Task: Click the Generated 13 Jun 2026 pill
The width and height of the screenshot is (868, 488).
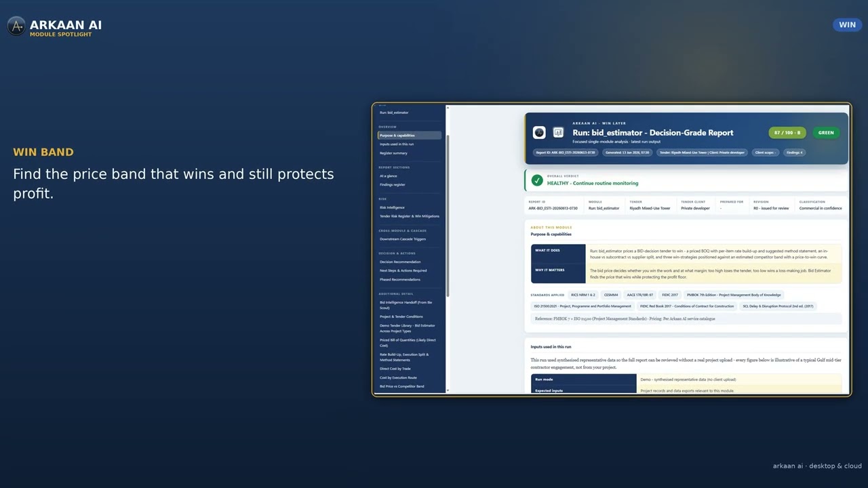Action: (627, 152)
